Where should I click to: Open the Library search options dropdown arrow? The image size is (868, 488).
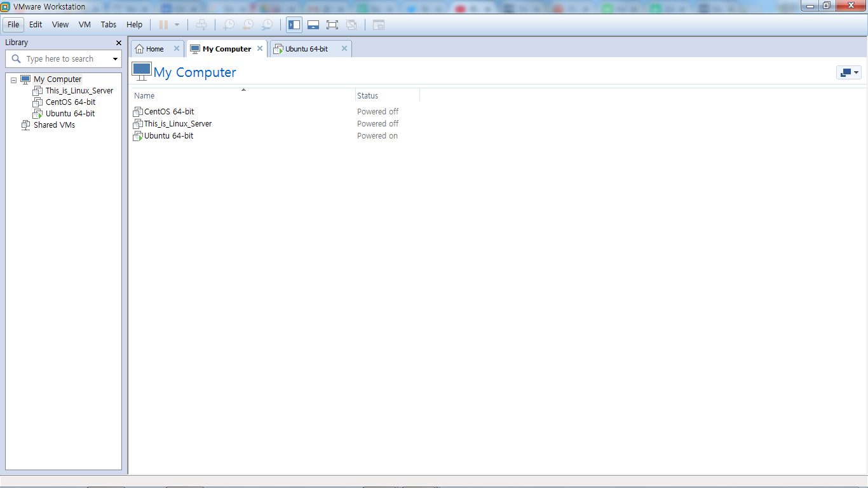click(115, 59)
